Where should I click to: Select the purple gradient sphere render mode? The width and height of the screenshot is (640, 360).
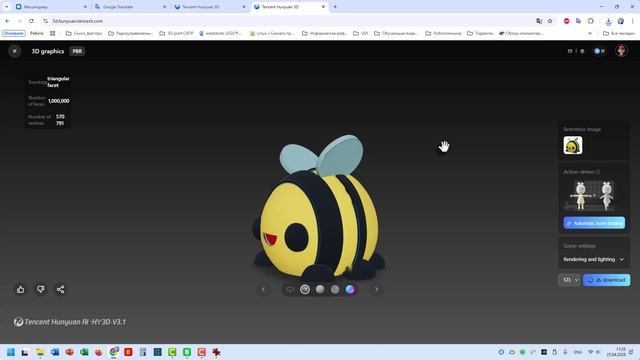click(350, 289)
